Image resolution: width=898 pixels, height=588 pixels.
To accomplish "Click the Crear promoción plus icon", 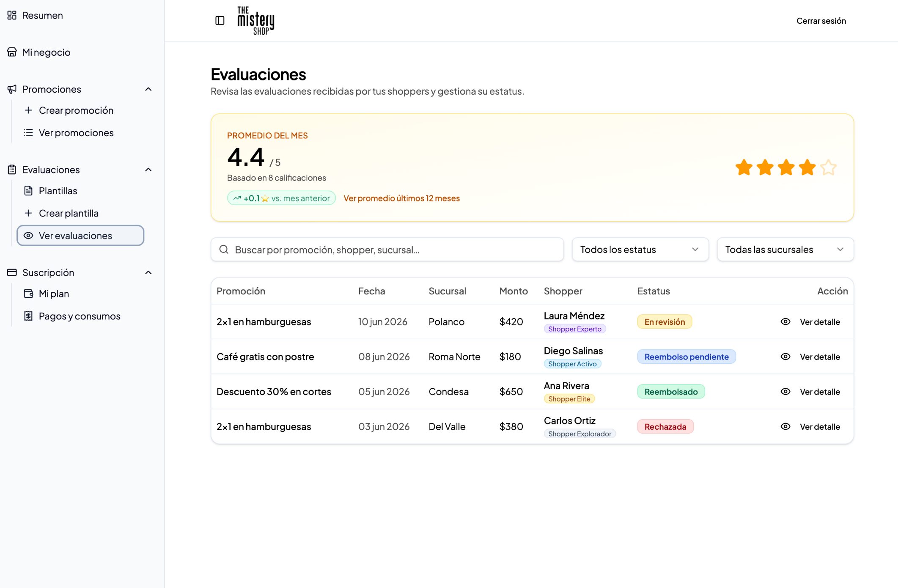I will 28,110.
